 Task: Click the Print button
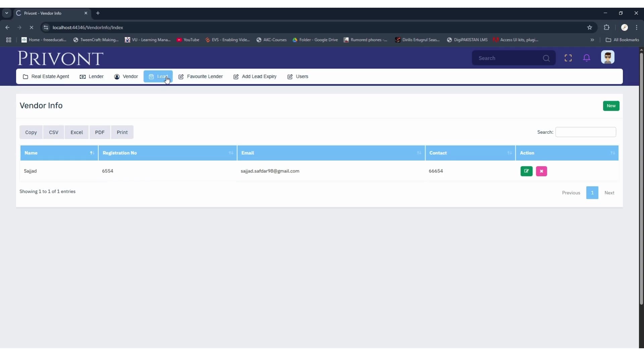click(122, 132)
